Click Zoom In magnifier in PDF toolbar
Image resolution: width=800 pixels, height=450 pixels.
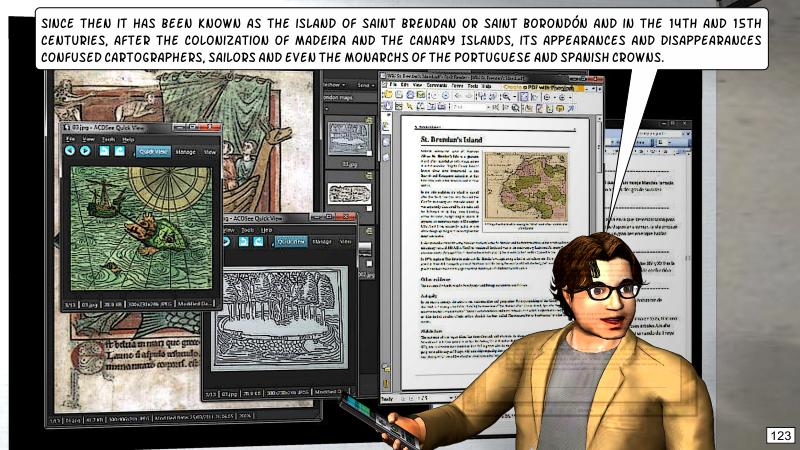pos(507,96)
